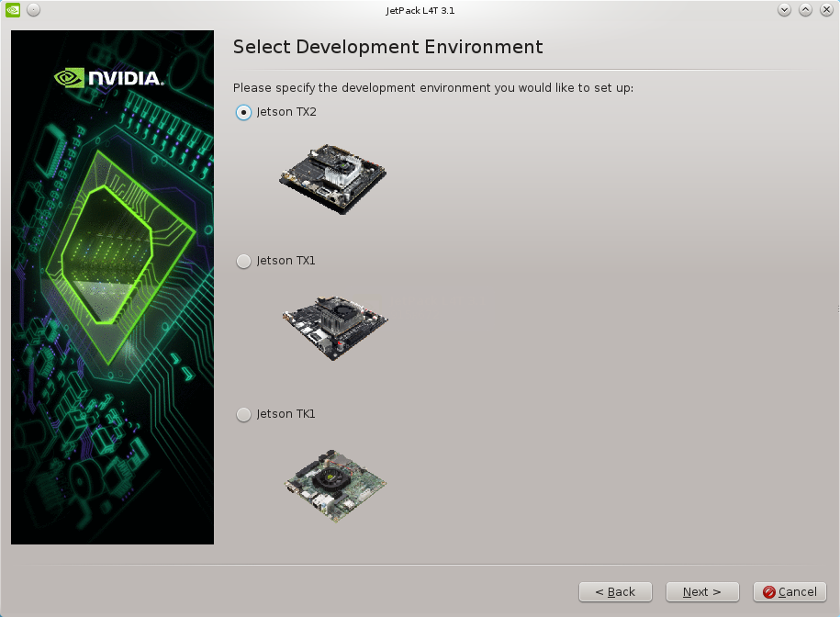Click the Jetson TX2 board picture
This screenshot has height=617, width=840.
[x=332, y=177]
